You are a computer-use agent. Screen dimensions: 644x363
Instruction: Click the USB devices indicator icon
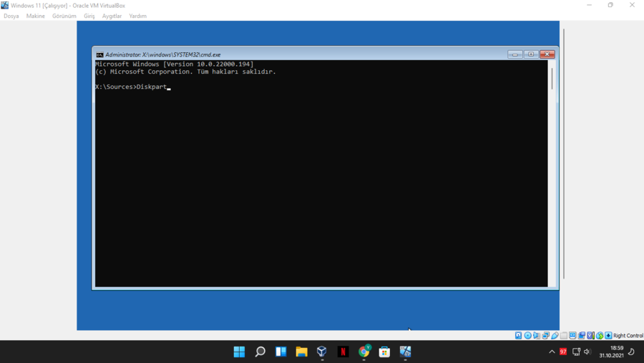point(555,336)
